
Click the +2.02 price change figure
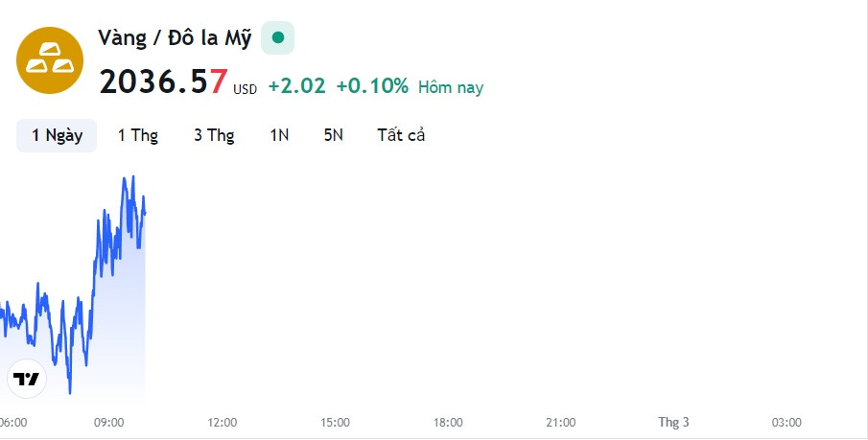(297, 86)
